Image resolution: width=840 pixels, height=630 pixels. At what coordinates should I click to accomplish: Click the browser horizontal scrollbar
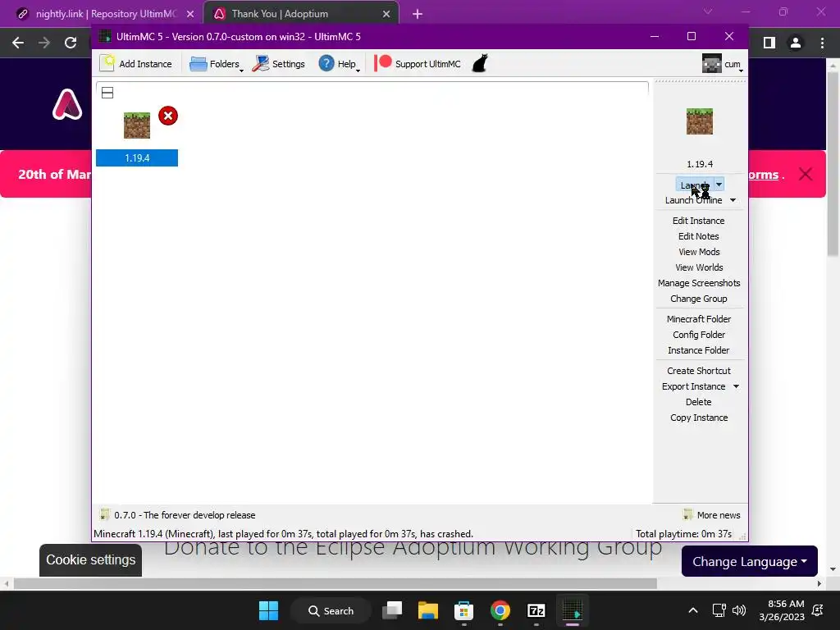pos(335,583)
